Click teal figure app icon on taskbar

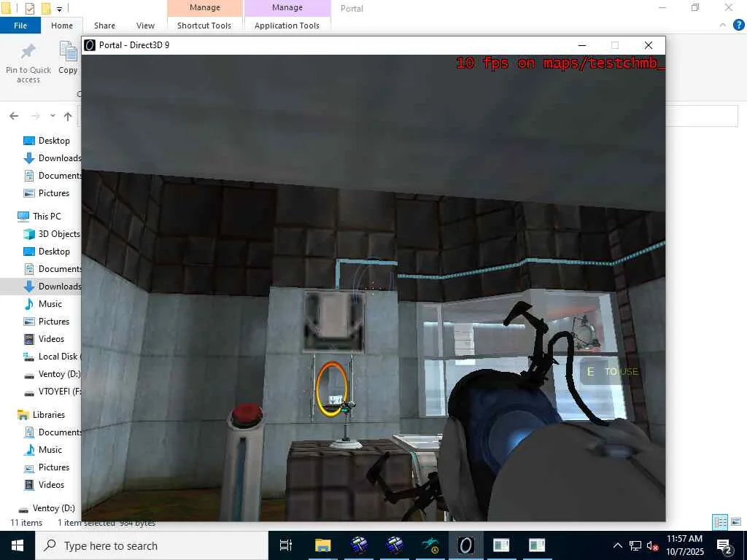[x=430, y=545]
